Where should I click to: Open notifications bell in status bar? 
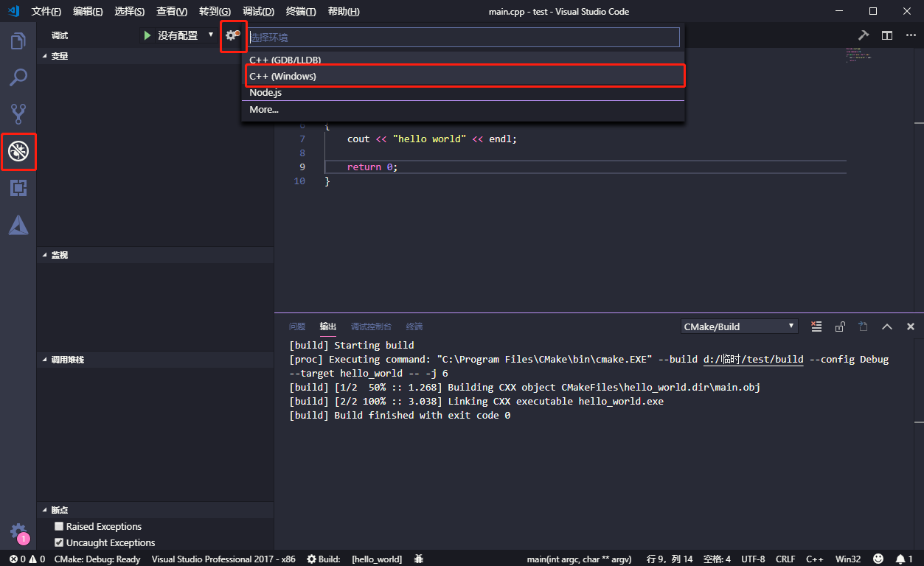[904, 559]
